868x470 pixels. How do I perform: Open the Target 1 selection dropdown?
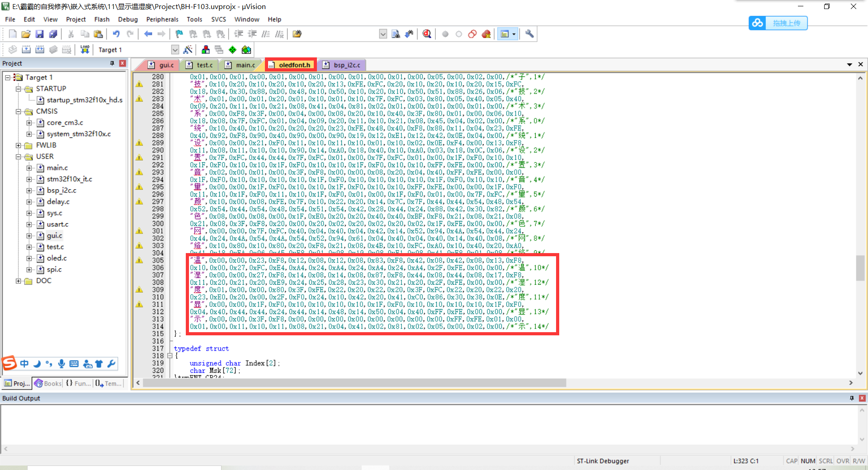(175, 50)
